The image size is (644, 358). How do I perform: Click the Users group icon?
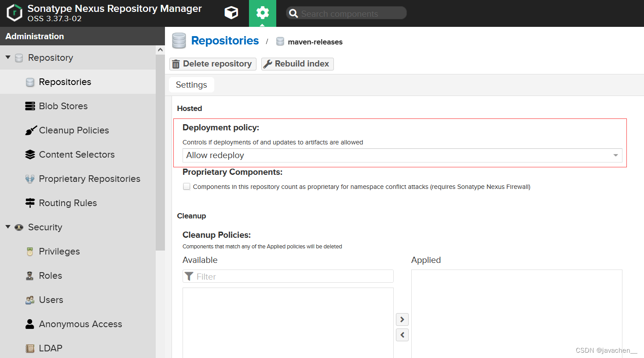pos(30,300)
